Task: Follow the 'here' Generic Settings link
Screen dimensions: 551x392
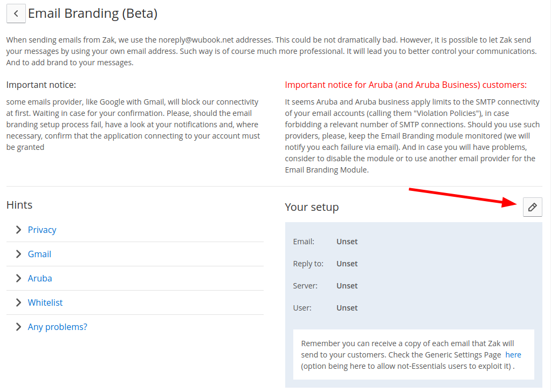Action: point(513,355)
